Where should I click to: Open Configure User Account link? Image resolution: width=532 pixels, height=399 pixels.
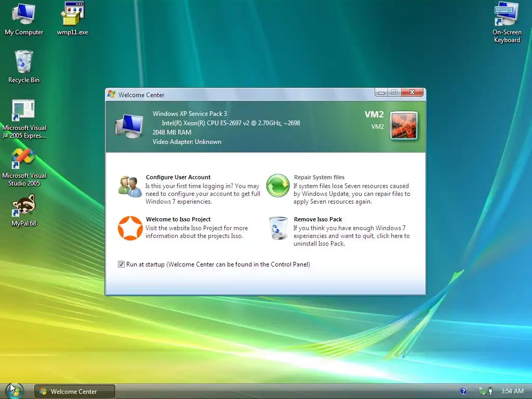178,177
